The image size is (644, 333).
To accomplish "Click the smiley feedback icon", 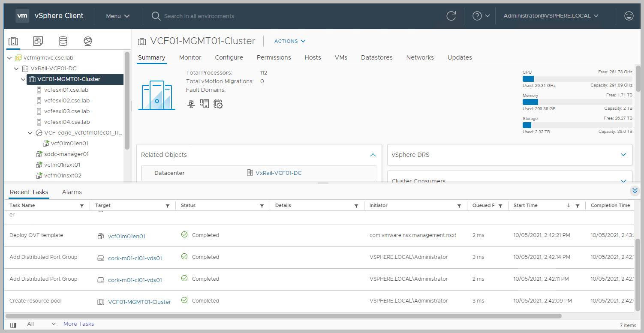I will click(629, 16).
